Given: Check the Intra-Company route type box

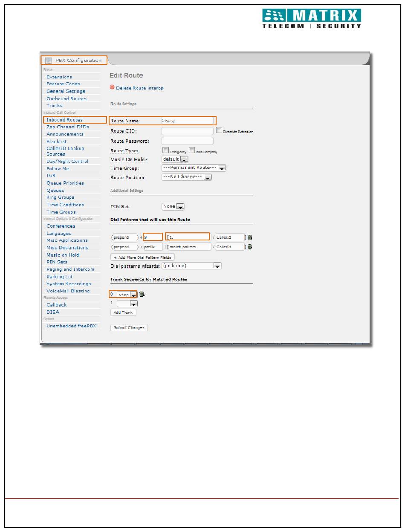Looking at the screenshot, I should 192,150.
